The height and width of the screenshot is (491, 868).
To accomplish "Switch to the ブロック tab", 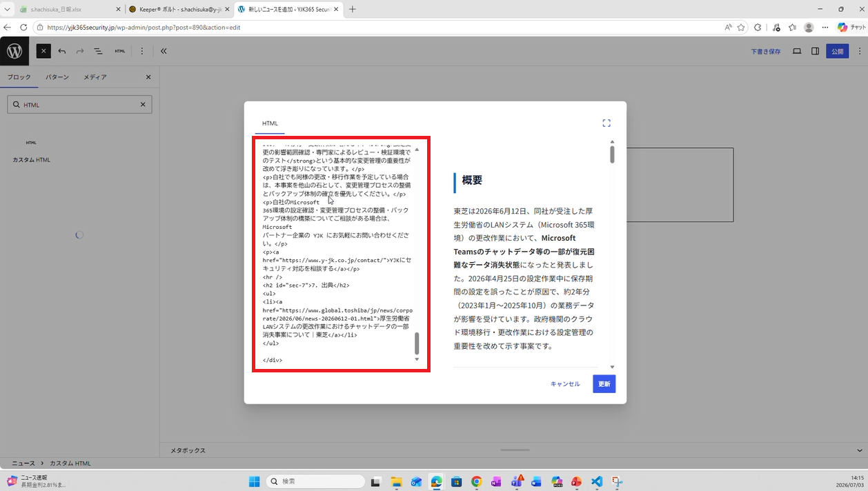I will [x=19, y=77].
